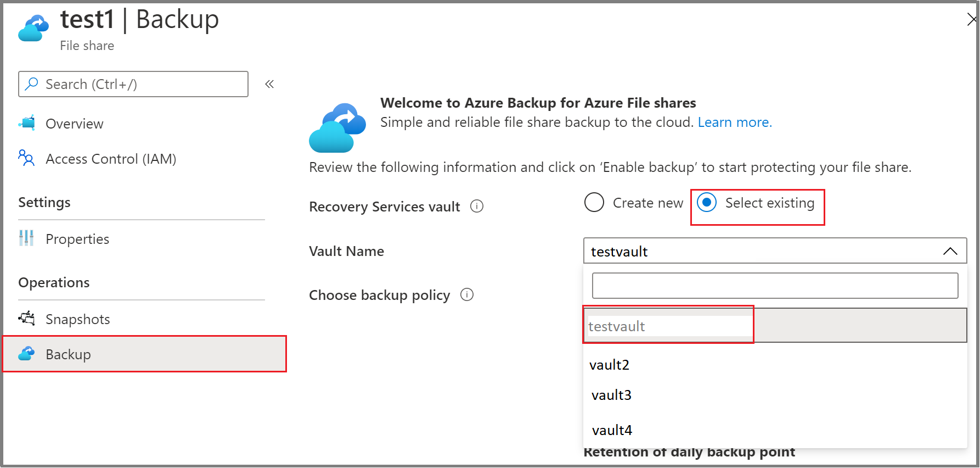This screenshot has width=980, height=468.
Task: Click the Azure Backup cloud logo beside the welcome message
Action: click(x=338, y=125)
